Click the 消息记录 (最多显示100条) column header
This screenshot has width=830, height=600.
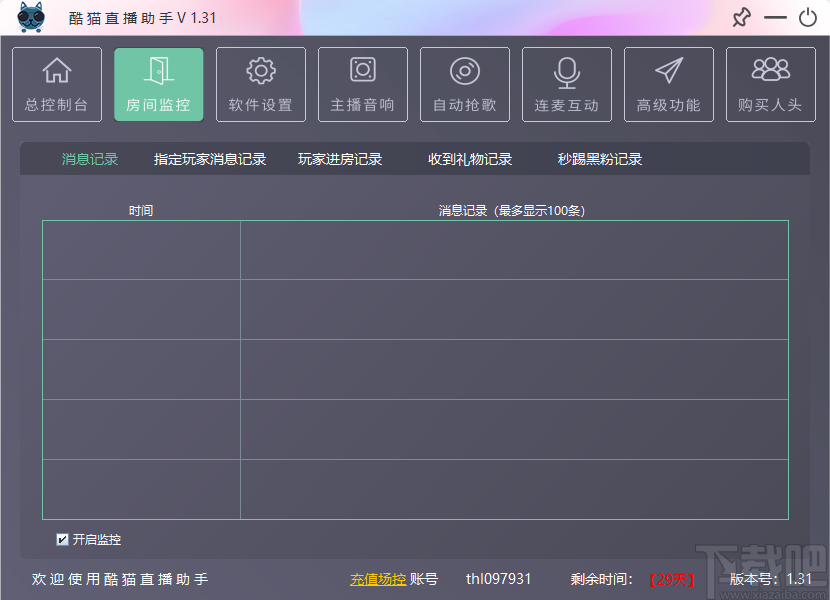[x=511, y=211]
